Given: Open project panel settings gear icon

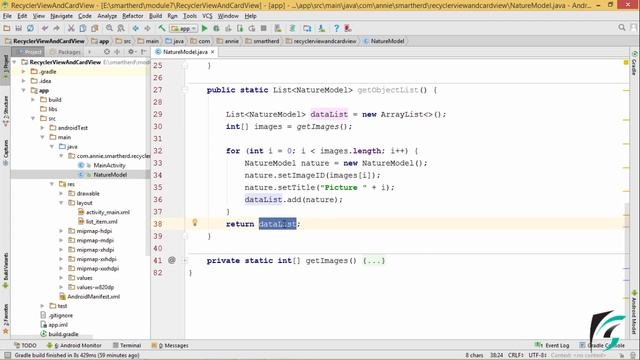Looking at the screenshot, I should 131,52.
